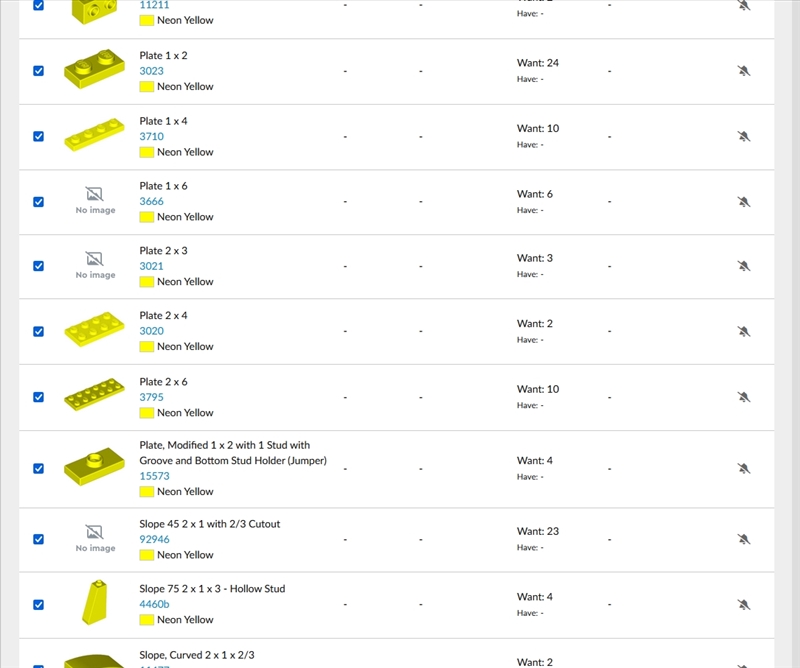Deselect the Plate 2 x 4 row checkbox
The image size is (800, 668).
tap(39, 331)
